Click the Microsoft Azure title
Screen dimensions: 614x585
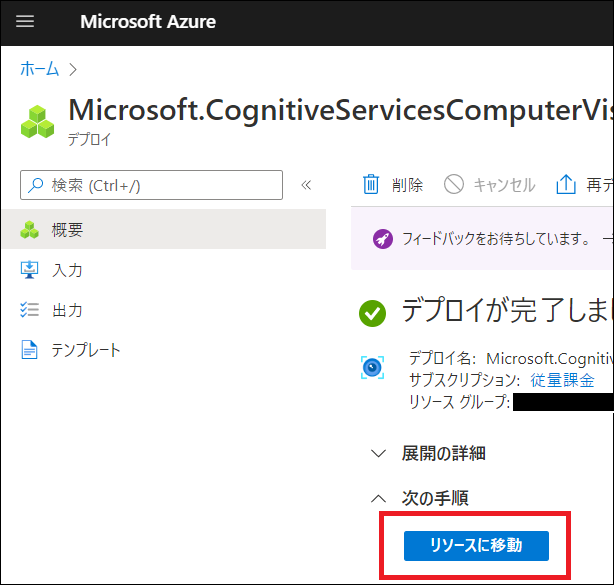(148, 22)
